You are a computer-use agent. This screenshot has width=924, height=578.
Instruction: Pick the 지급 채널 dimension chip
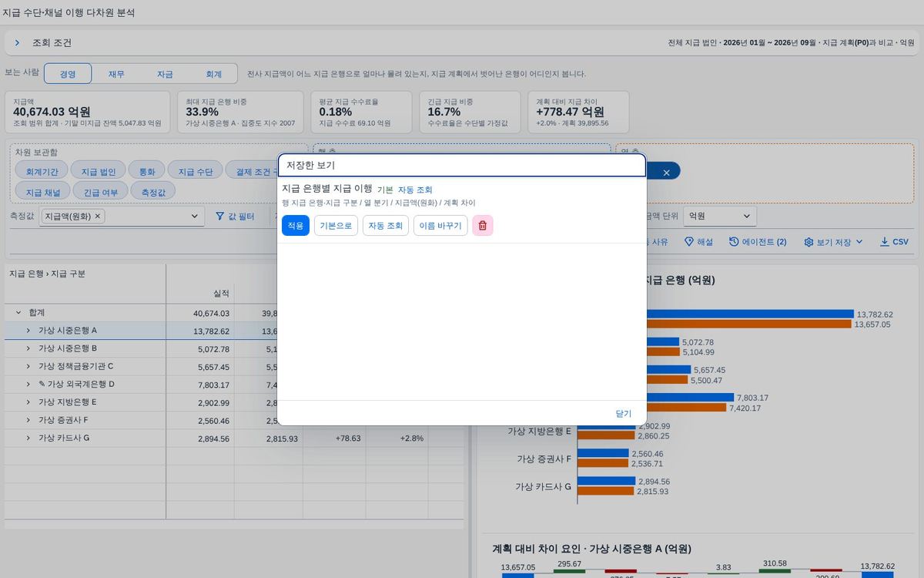tap(43, 191)
